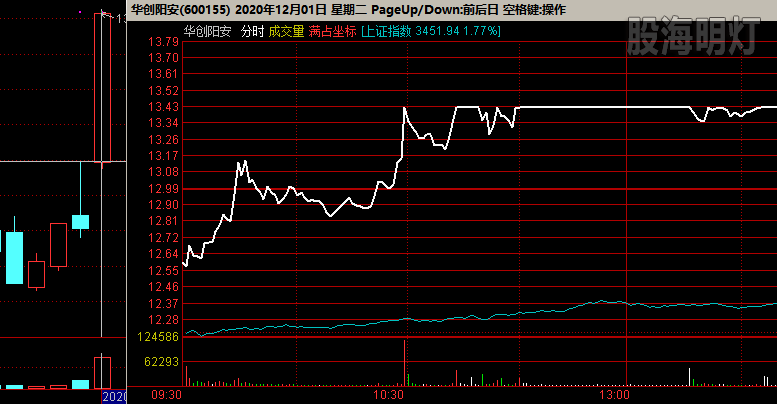Select the tall red limit-up candlestick
Viewport: 777px width, 404px height.
point(103,88)
